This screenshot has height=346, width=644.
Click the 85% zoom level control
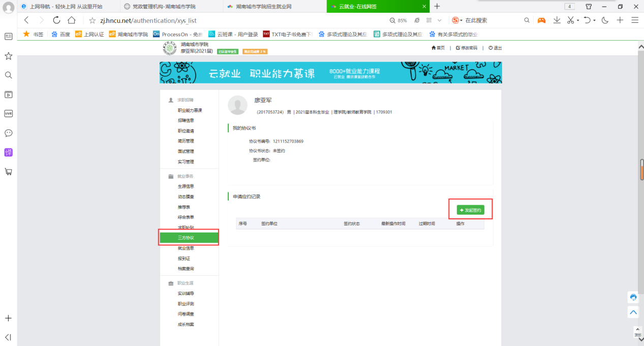click(398, 20)
